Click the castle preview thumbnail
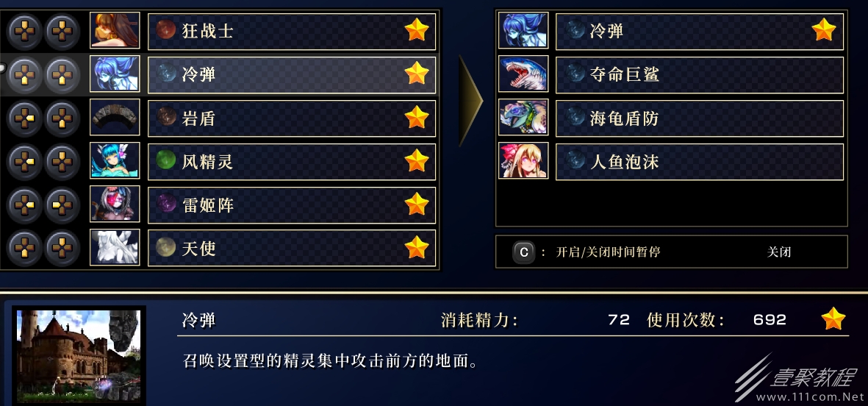Screen dimensions: 868x406 click(79, 355)
